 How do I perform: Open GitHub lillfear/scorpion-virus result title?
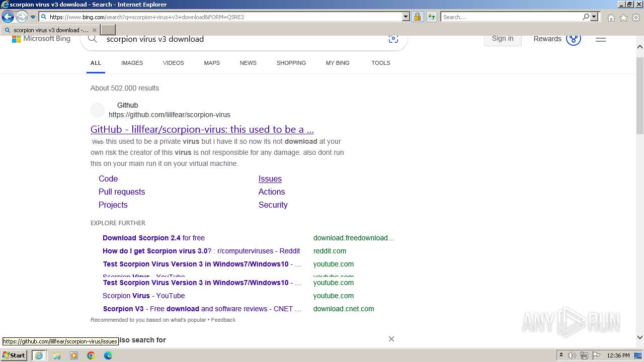click(x=202, y=129)
